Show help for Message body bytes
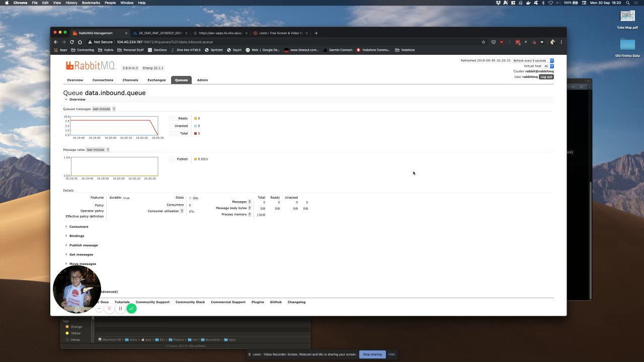Viewport: 644px width, 362px height. (x=249, y=208)
